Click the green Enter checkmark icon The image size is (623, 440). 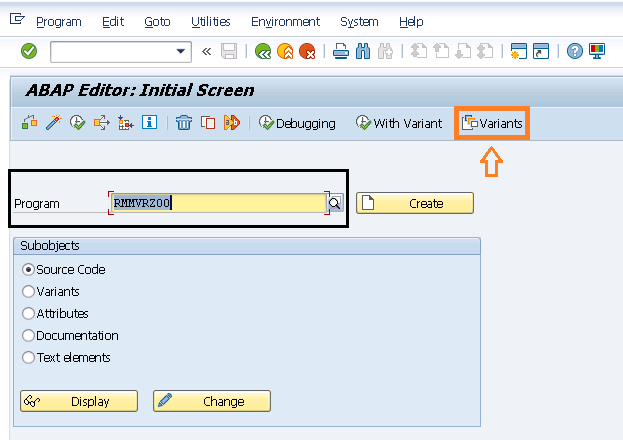coord(29,51)
